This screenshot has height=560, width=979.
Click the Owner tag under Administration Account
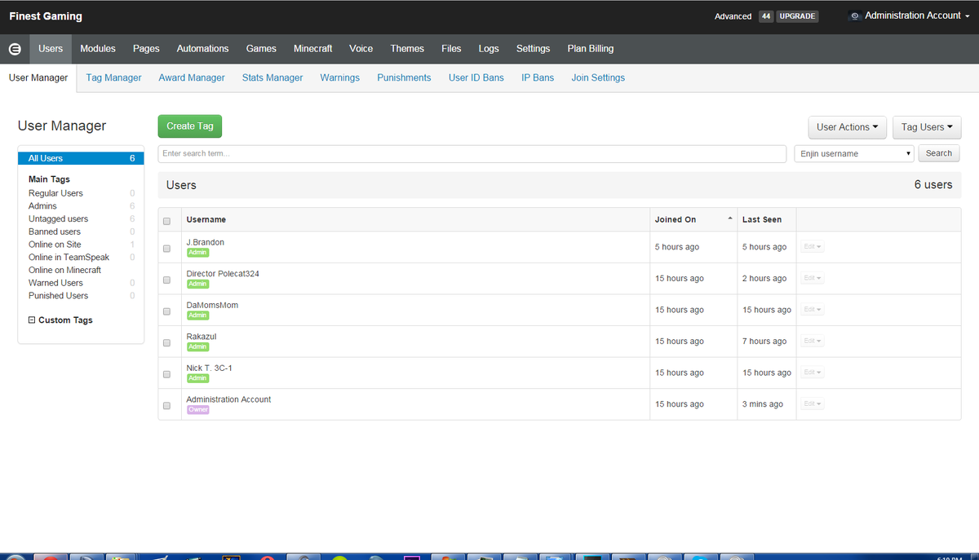[x=198, y=410]
